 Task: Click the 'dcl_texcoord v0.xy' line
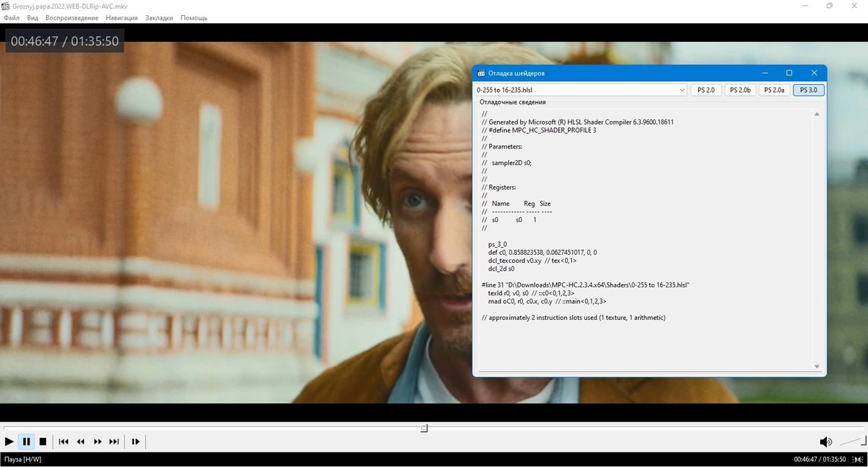(x=532, y=261)
